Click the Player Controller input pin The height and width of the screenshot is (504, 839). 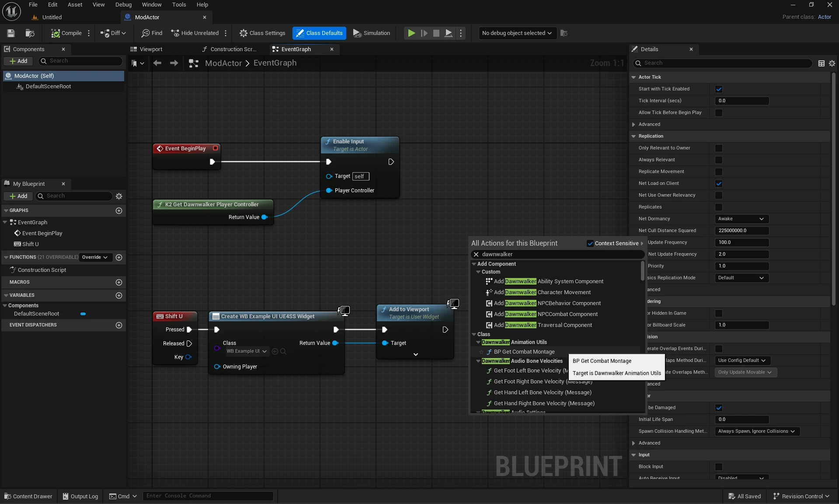pyautogui.click(x=329, y=191)
